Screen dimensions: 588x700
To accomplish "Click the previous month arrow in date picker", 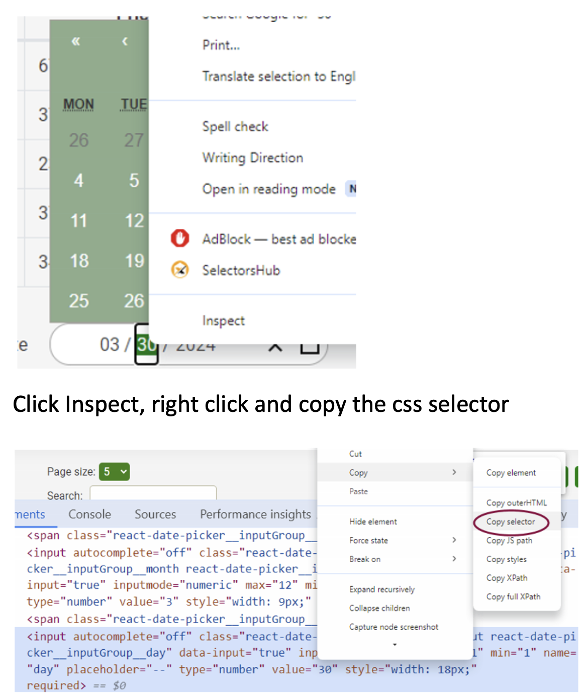I will click(x=124, y=42).
